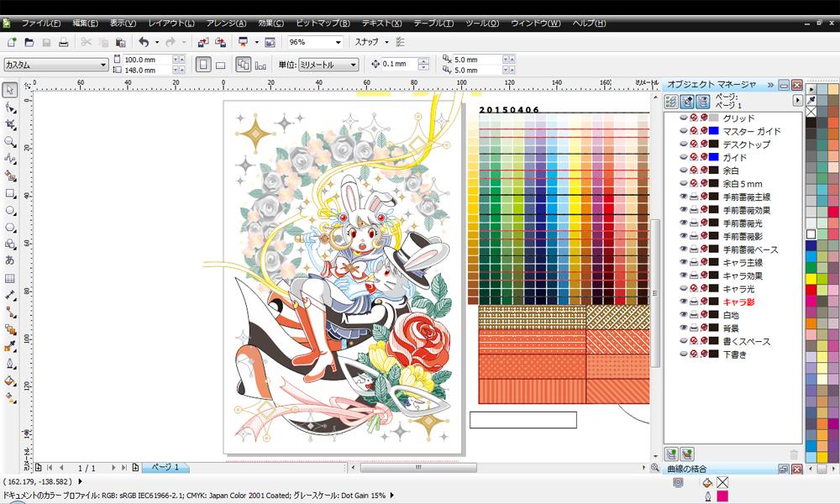Toggle visibility eye of 下書き layer
Viewport: 840px width, 504px height.
coord(684,354)
